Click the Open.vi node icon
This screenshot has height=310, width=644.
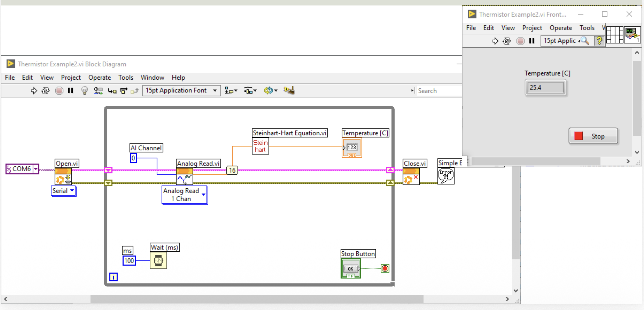pos(63,176)
